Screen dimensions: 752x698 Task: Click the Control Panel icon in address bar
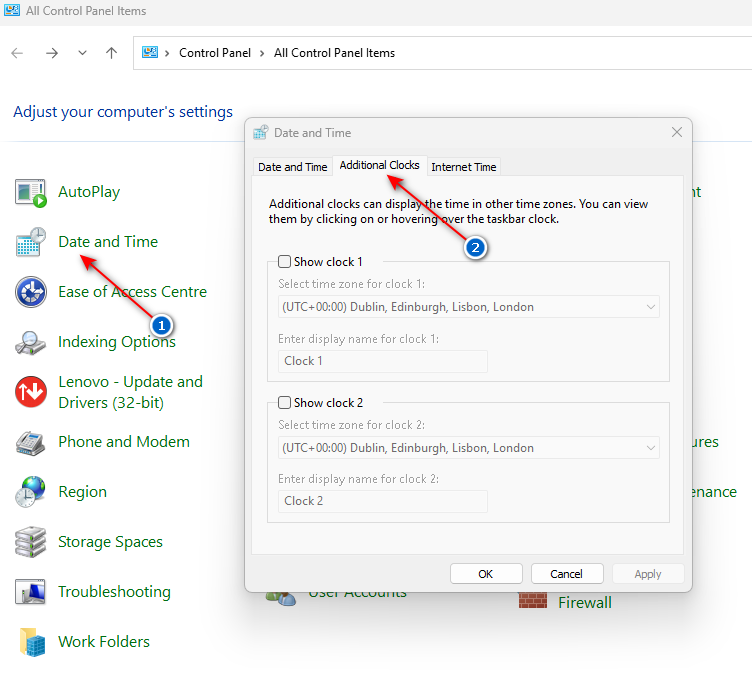150,52
